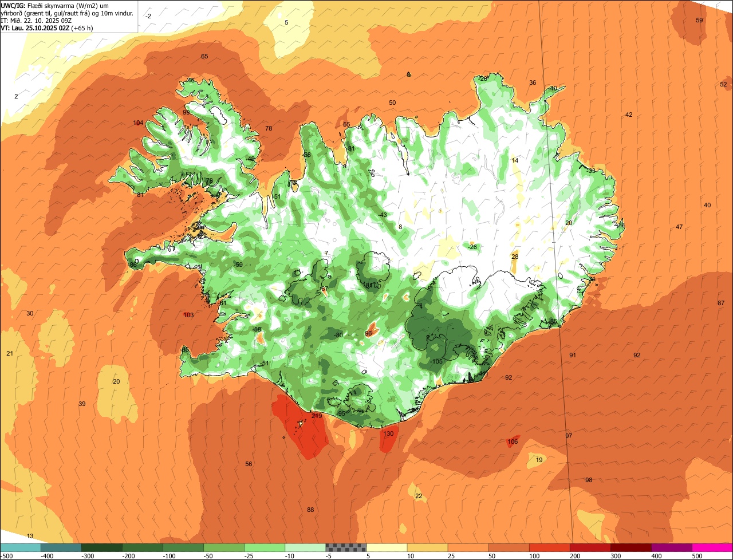Click the 56 value south of Iceland

click(249, 464)
